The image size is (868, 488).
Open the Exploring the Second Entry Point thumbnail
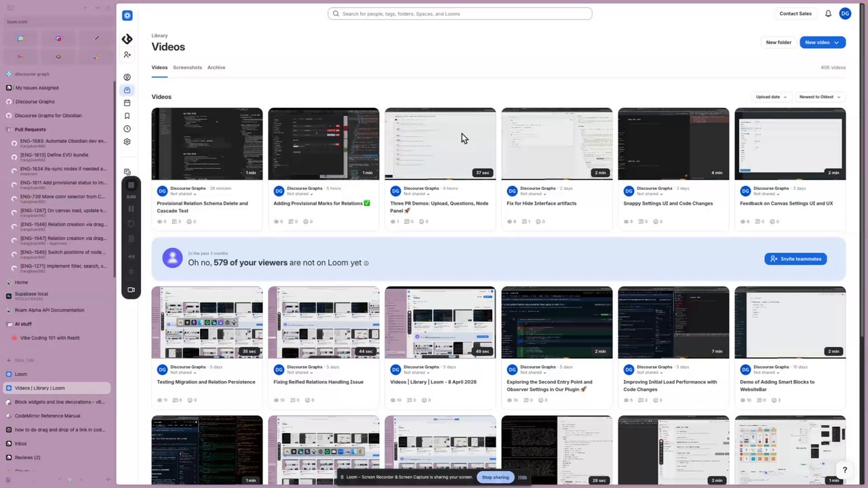557,322
